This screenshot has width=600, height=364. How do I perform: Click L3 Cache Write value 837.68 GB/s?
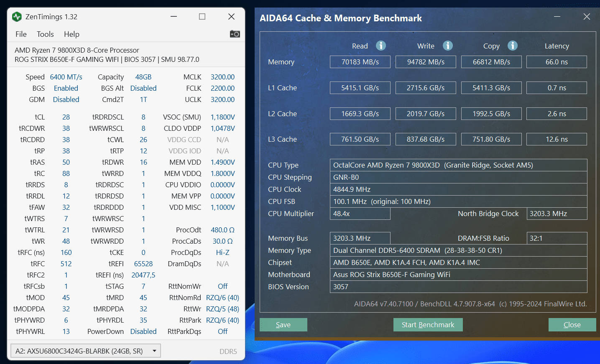pos(426,139)
